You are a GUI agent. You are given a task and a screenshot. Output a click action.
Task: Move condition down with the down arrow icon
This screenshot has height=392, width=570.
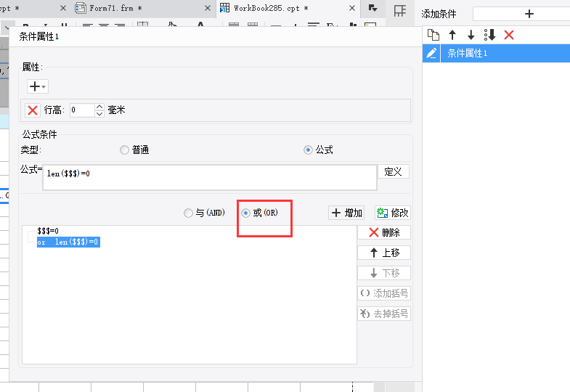[471, 35]
